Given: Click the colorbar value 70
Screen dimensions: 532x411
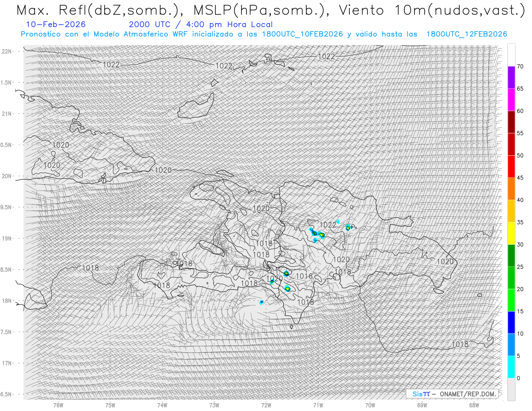Looking at the screenshot, I should tap(520, 67).
